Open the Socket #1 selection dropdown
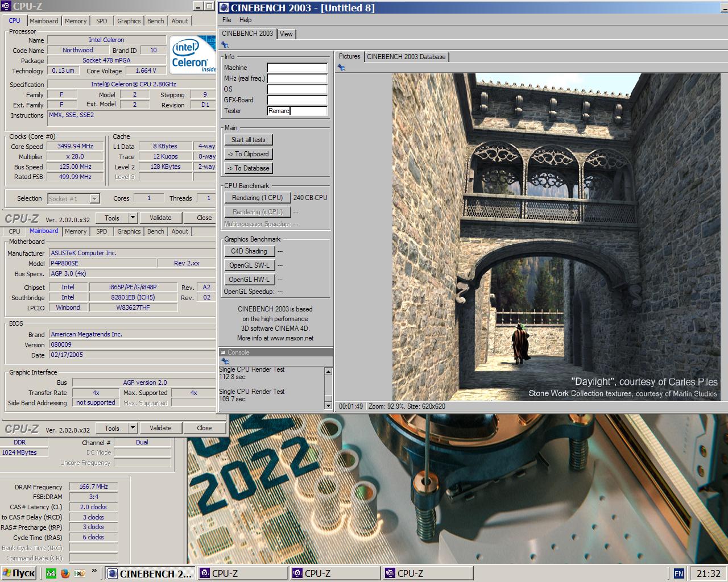 click(95, 198)
